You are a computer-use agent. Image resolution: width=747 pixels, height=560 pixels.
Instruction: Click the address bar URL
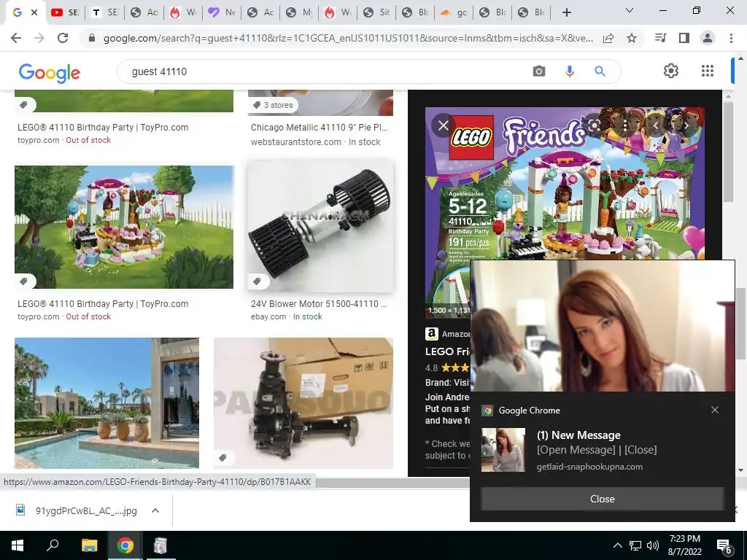(348, 38)
